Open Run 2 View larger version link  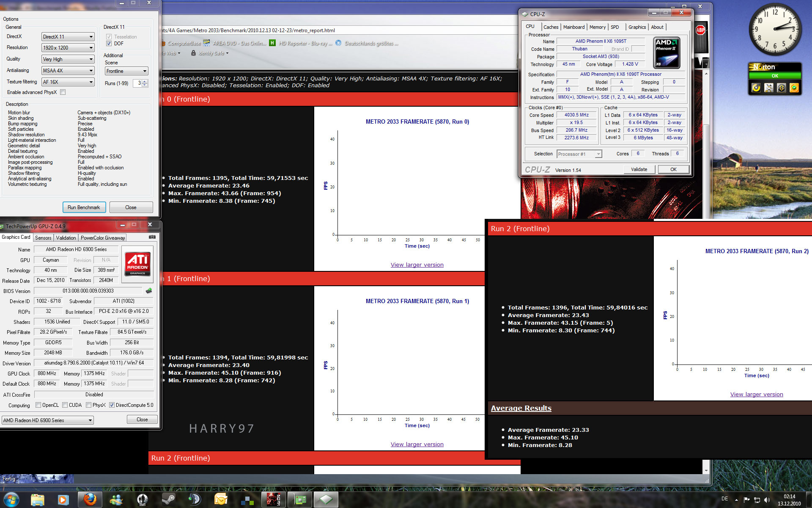[x=757, y=395]
